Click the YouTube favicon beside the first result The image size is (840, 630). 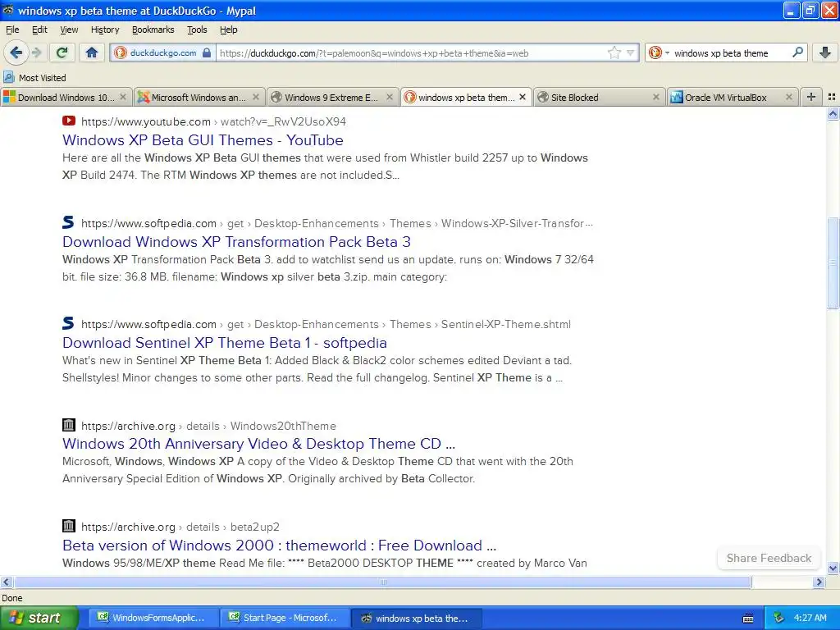[69, 121]
